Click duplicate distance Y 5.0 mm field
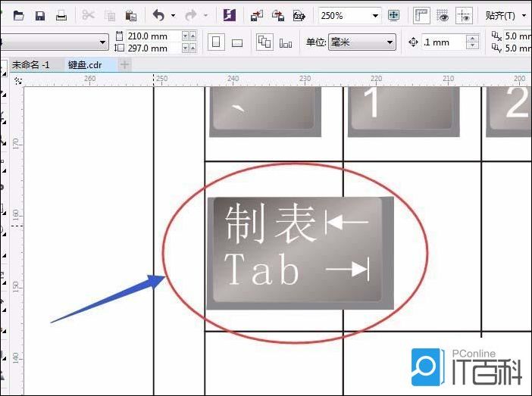The image size is (532, 396). coord(517,48)
